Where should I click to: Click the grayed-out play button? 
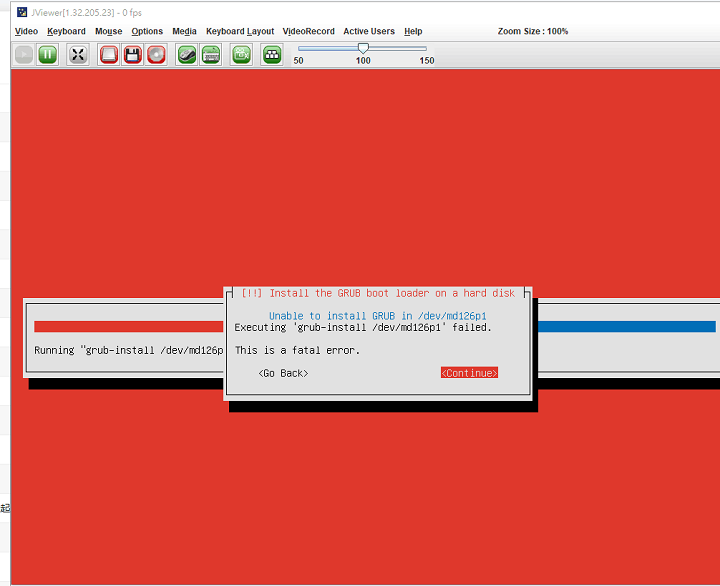pos(24,55)
